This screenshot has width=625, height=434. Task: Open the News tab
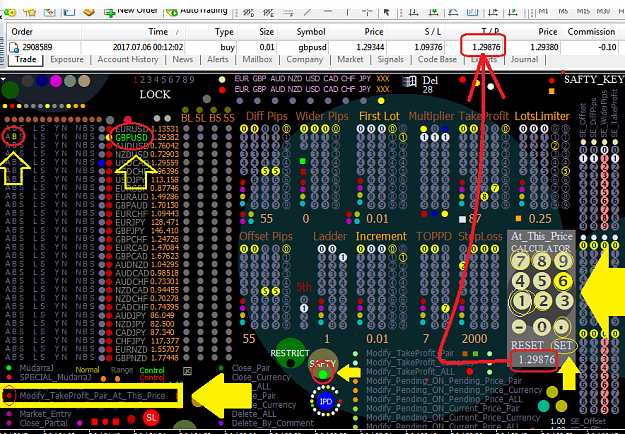coord(183,59)
